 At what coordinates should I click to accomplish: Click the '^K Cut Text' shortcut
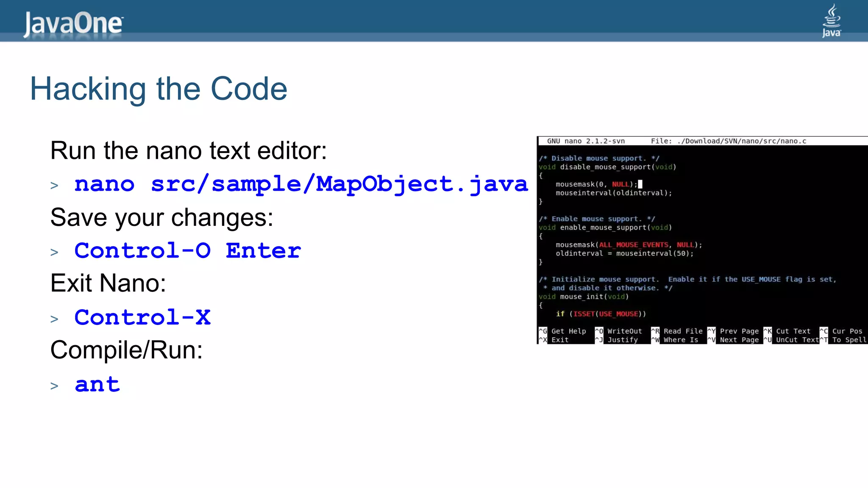tap(787, 331)
